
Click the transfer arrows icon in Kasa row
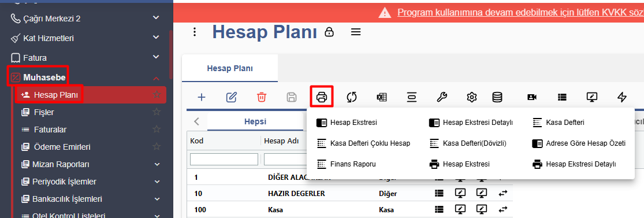(x=502, y=209)
